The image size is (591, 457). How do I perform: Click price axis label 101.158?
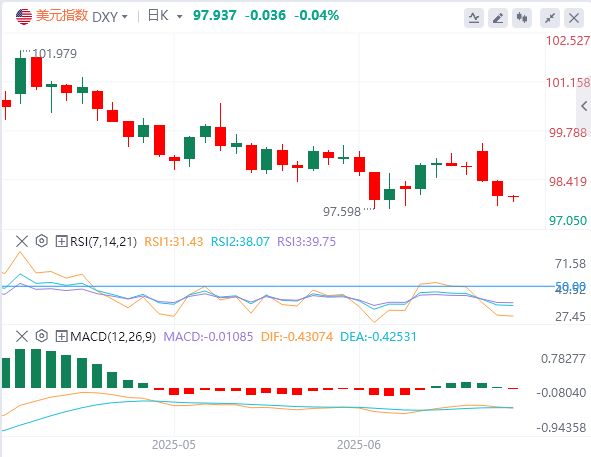pyautogui.click(x=568, y=83)
